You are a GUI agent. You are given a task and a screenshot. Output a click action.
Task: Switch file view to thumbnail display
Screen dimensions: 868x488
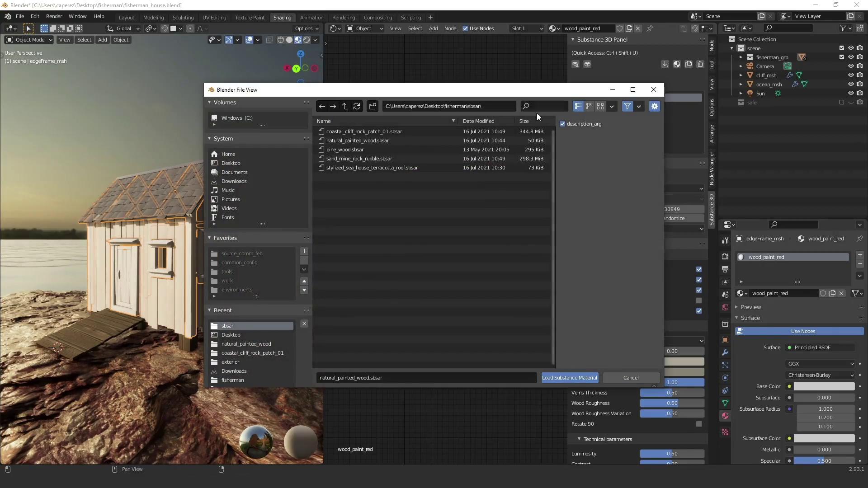(600, 106)
